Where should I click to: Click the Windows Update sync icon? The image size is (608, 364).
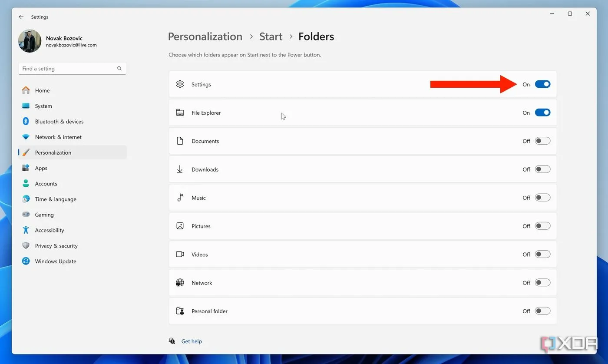pyautogui.click(x=26, y=261)
